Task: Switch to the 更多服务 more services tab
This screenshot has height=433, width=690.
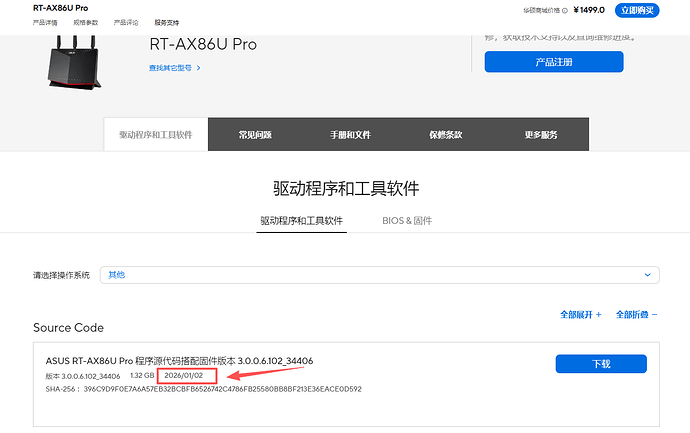Action: (541, 135)
